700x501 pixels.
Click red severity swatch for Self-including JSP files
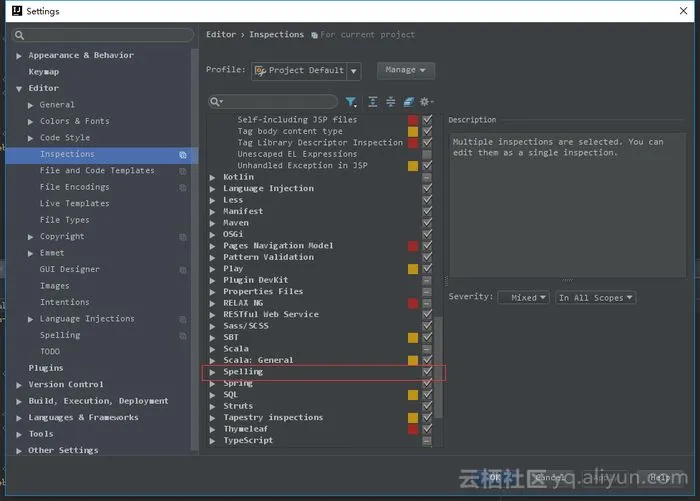[x=413, y=120]
